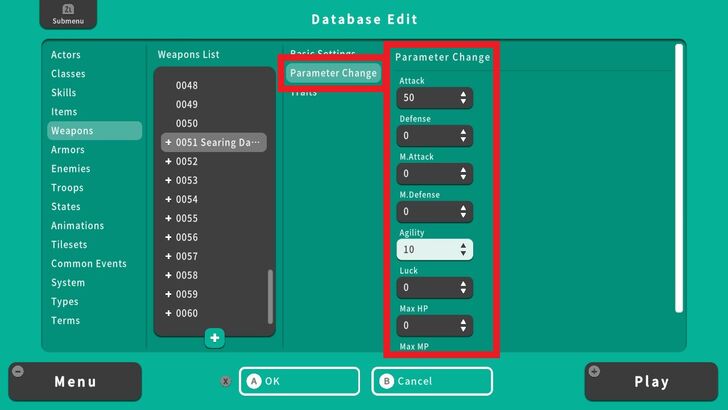The height and width of the screenshot is (410, 728).
Task: Select Skills category
Action: point(64,93)
